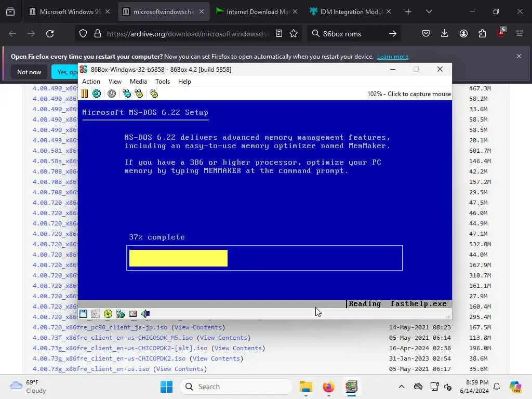Toggle reader view in the address bar

pos(279,33)
